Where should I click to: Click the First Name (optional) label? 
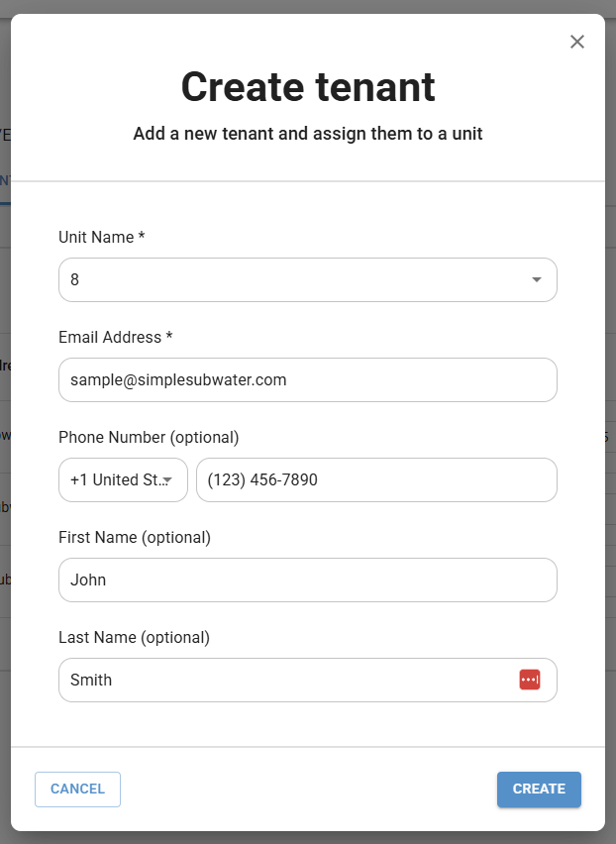coord(135,537)
